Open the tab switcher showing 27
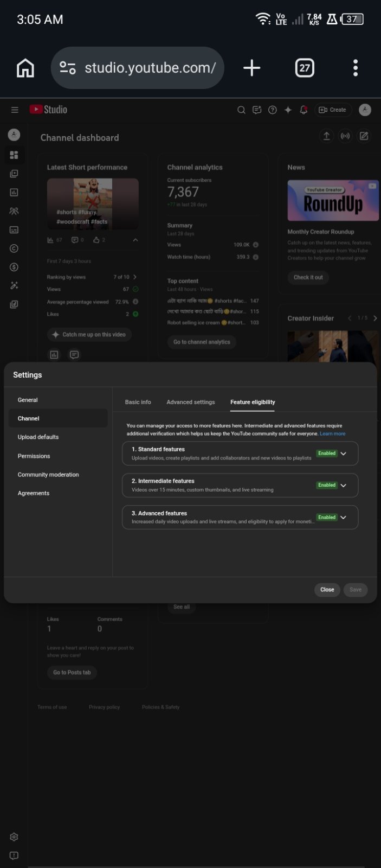381x868 pixels. (305, 68)
